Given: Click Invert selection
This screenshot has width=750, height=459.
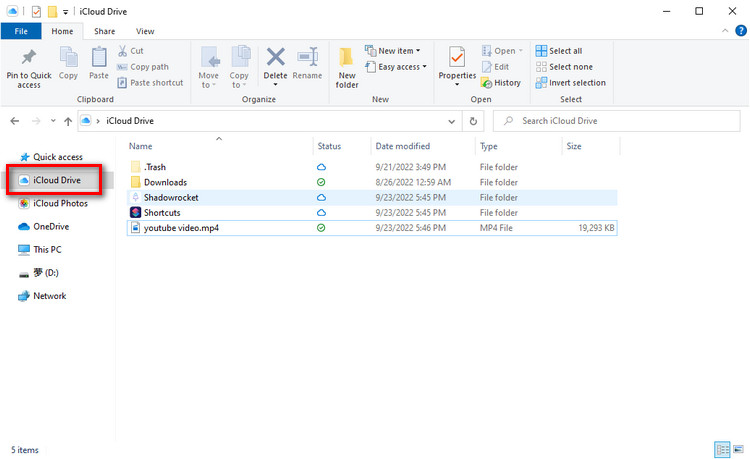Looking at the screenshot, I should [570, 83].
